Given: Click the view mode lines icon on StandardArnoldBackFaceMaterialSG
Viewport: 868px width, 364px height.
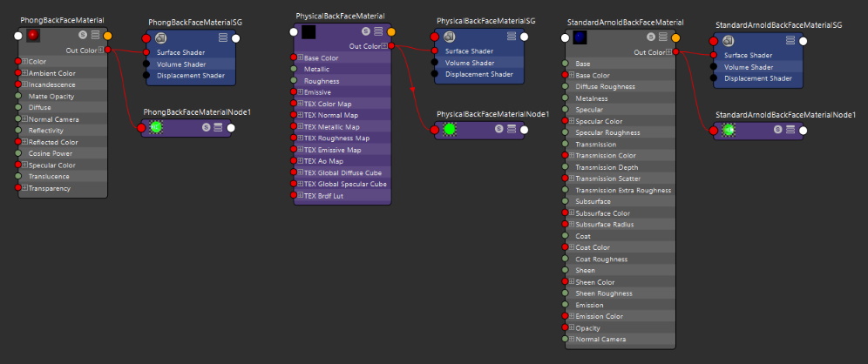Looking at the screenshot, I should click(x=790, y=40).
